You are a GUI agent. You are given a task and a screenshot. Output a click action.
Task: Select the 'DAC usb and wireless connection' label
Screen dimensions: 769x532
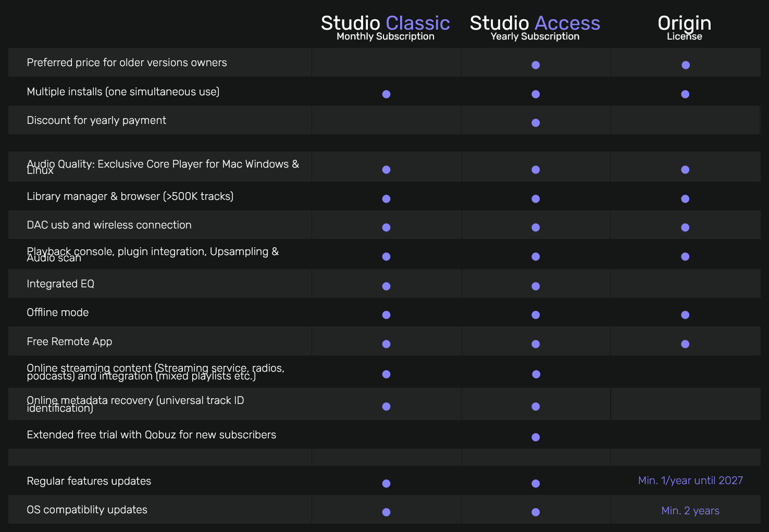point(109,225)
